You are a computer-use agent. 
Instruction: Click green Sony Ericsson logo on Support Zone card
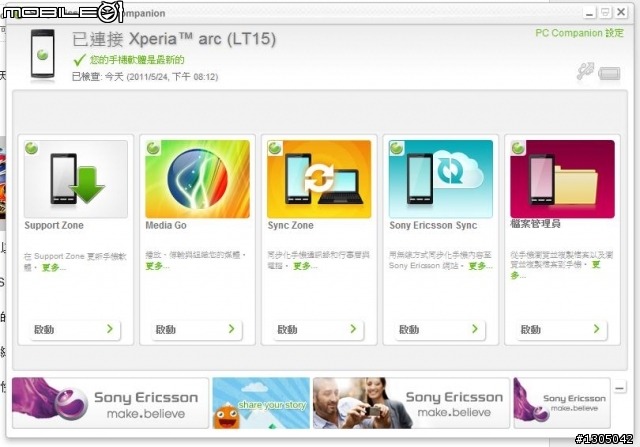coord(31,148)
